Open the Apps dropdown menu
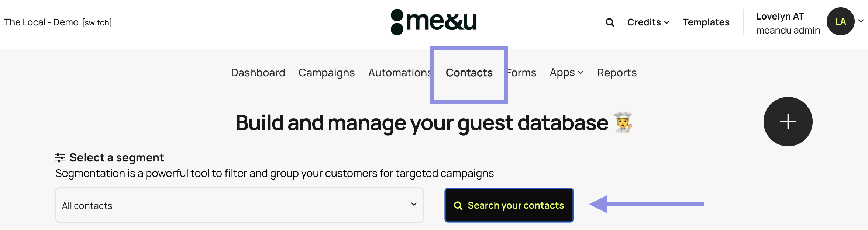 click(566, 73)
